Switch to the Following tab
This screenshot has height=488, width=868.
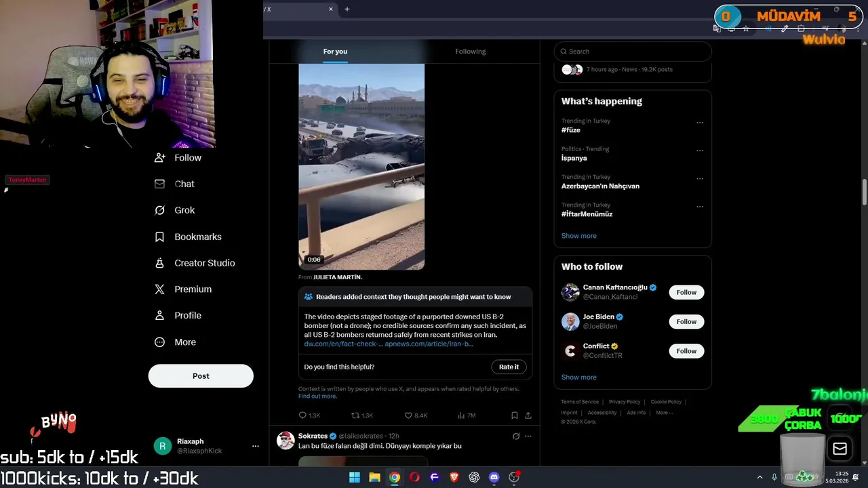(x=470, y=52)
